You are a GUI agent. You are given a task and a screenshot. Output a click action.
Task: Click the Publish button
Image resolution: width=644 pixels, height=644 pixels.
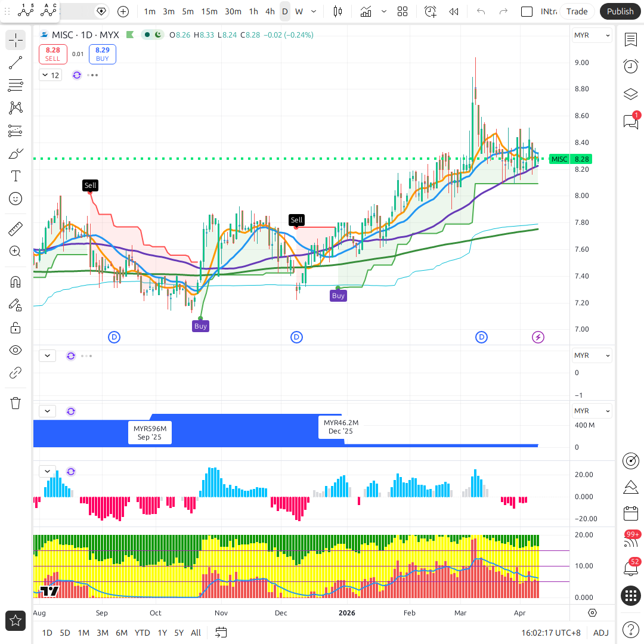click(x=620, y=11)
